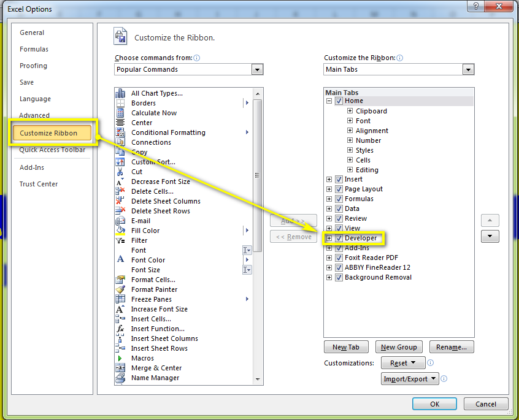
Task: Switch to the Trust Center category
Action: point(39,184)
